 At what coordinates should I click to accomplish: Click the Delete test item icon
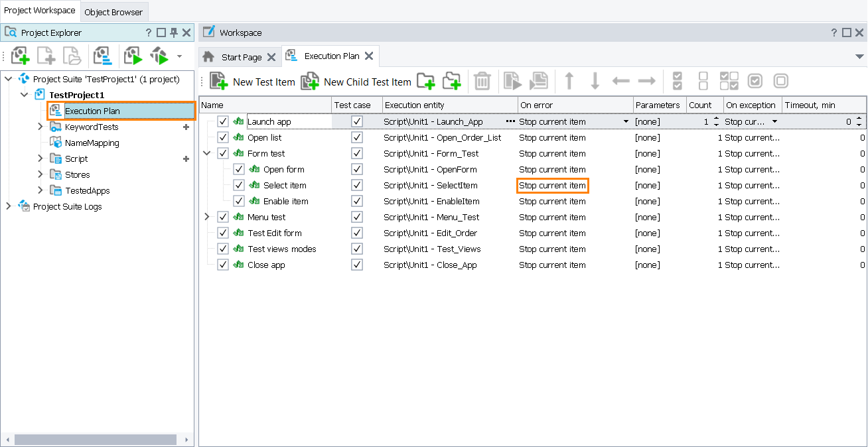[x=482, y=81]
